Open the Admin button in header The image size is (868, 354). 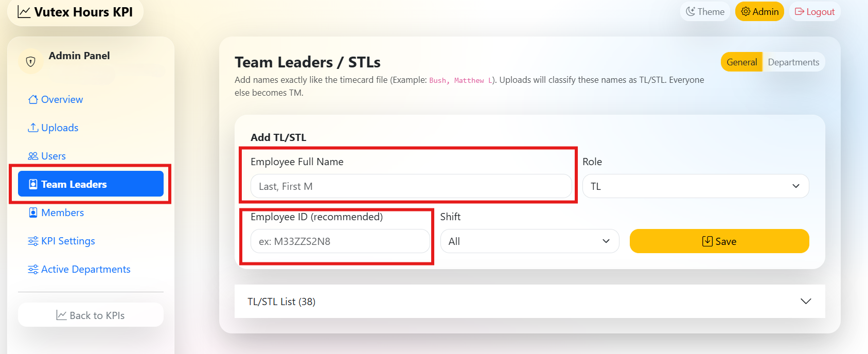pos(759,12)
